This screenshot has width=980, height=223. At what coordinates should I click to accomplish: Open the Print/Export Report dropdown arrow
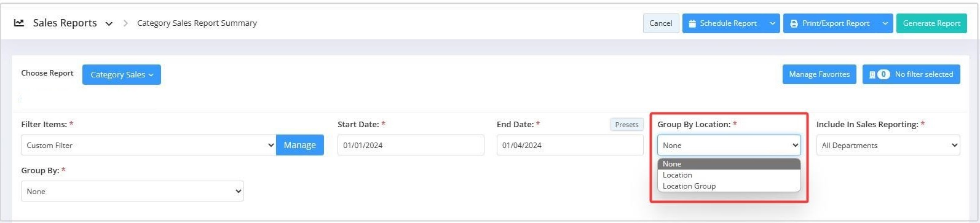[x=885, y=23]
